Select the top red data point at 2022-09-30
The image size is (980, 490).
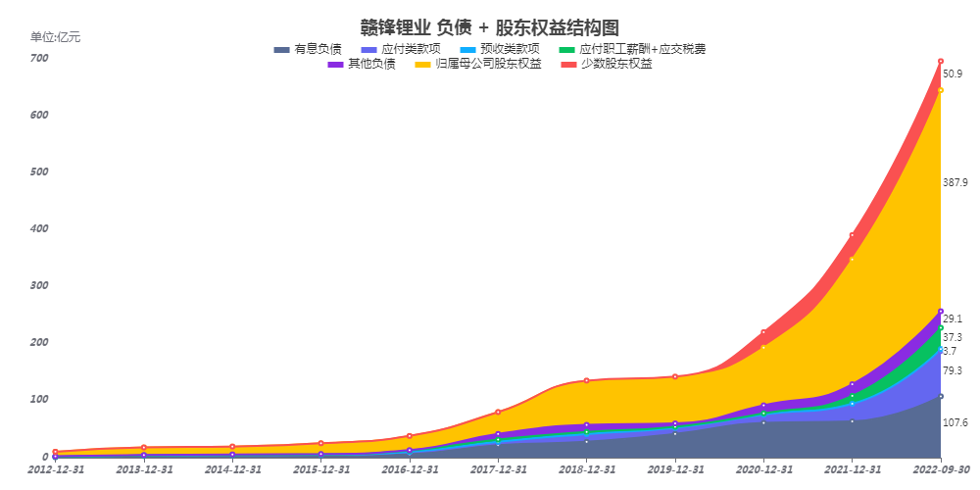(x=940, y=61)
